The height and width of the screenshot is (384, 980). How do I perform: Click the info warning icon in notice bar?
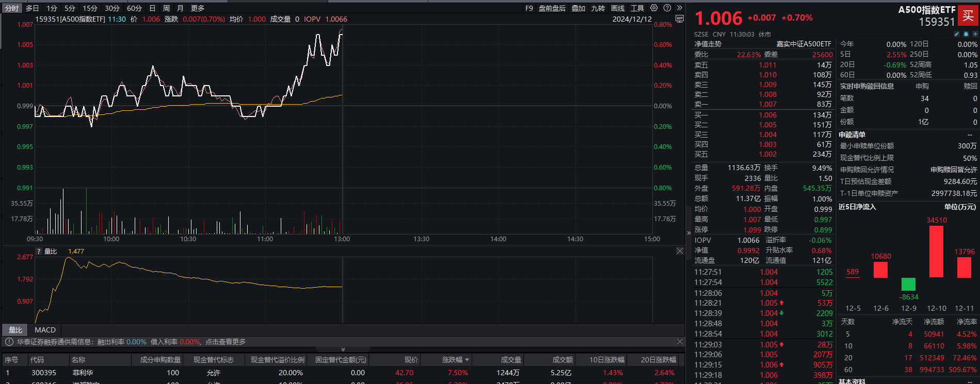click(9, 342)
